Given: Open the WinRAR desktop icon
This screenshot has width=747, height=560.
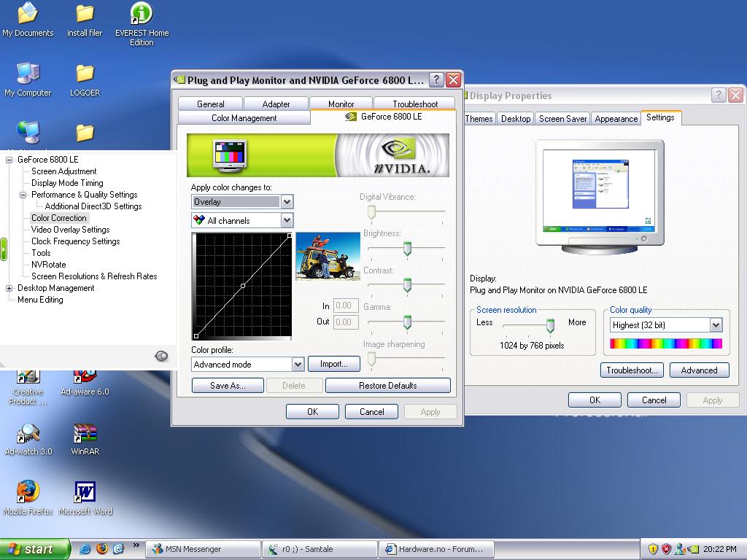Looking at the screenshot, I should click(85, 439).
